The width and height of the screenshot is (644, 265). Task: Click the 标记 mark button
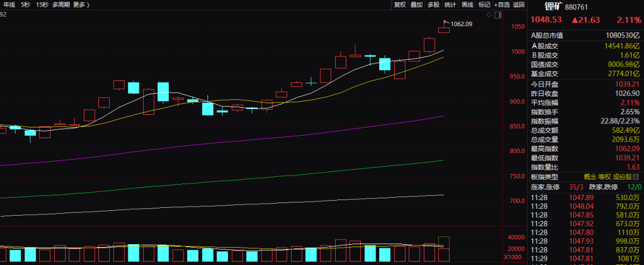(x=484, y=5)
